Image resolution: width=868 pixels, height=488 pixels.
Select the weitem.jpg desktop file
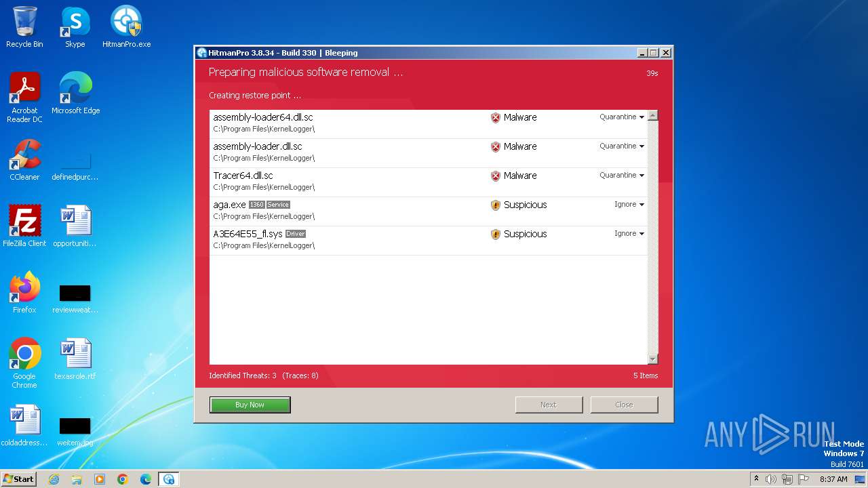(x=75, y=431)
